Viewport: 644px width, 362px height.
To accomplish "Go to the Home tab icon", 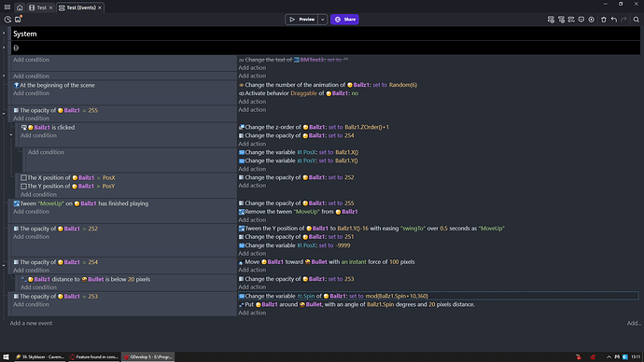I will 20,7.
